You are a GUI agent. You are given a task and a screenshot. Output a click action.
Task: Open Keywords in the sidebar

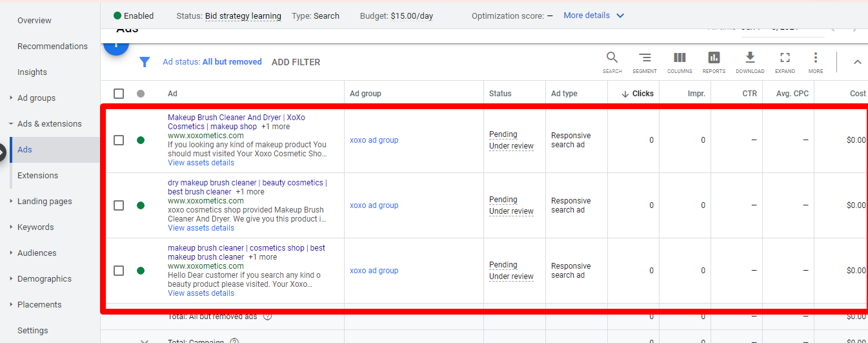coord(35,227)
